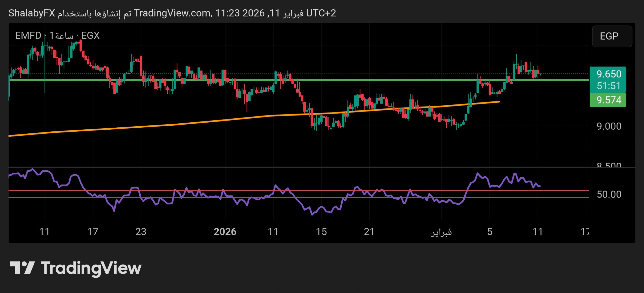Click the ShalabyFX username in header
Image resolution: width=644 pixels, height=293 pixels.
click(32, 13)
